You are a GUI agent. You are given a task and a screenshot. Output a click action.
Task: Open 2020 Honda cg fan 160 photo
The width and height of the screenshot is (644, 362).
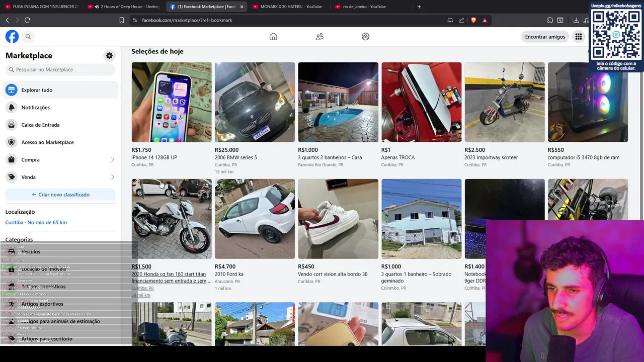172,219
